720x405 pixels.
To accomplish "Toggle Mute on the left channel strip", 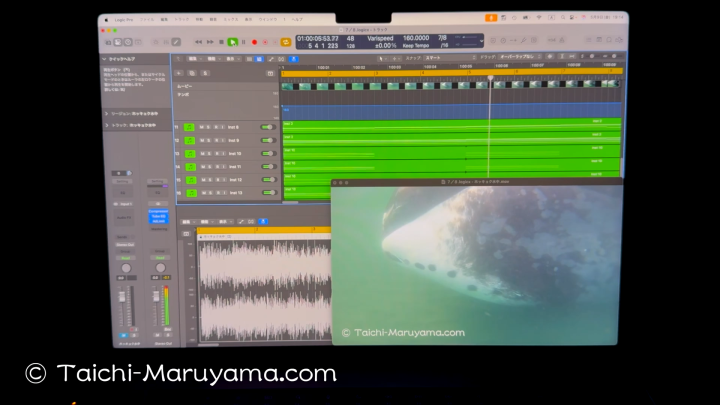I will tap(123, 336).
